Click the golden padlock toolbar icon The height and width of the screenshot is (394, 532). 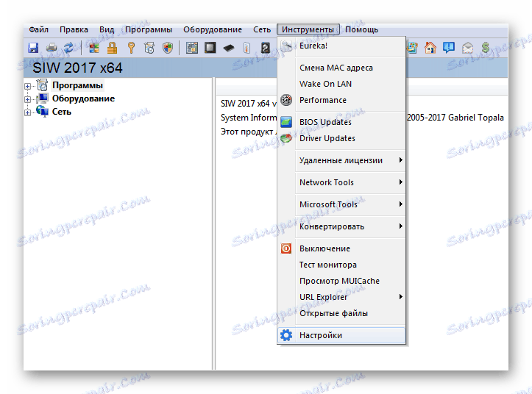coord(113,48)
